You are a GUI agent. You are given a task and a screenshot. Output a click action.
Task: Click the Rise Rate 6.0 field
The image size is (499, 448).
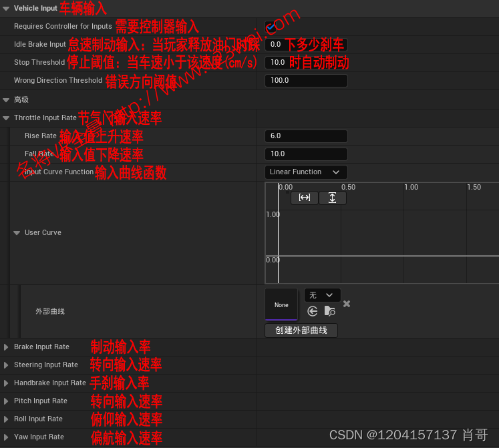tap(306, 136)
